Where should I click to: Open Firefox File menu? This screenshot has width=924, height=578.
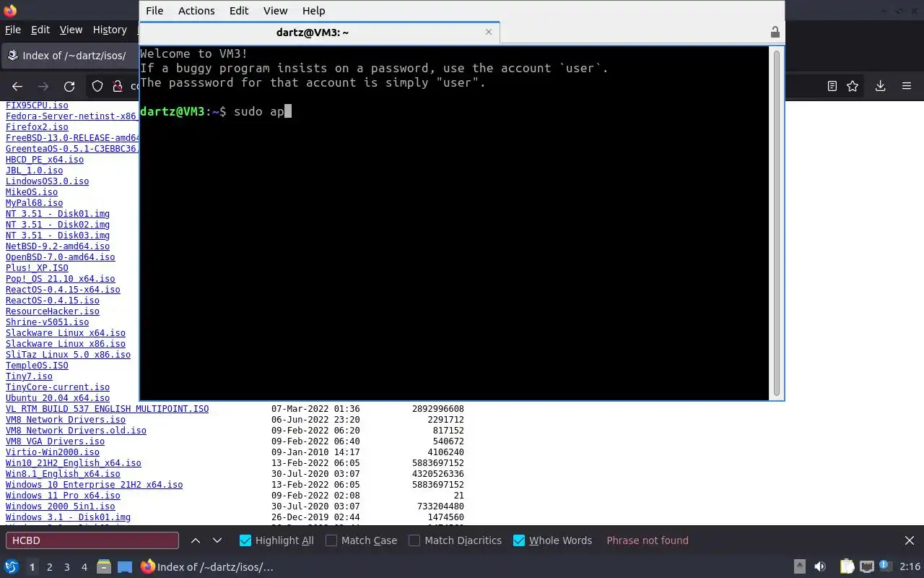click(x=13, y=30)
